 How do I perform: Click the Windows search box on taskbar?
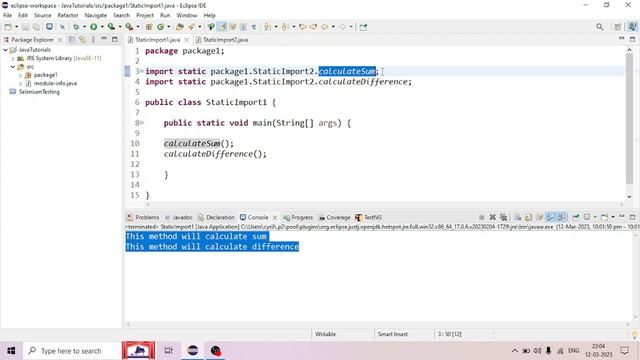click(72, 351)
